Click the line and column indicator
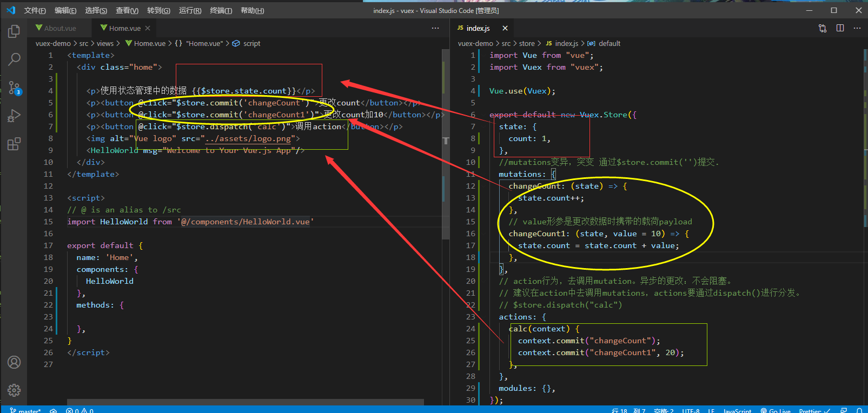This screenshot has width=868, height=413. click(629, 411)
